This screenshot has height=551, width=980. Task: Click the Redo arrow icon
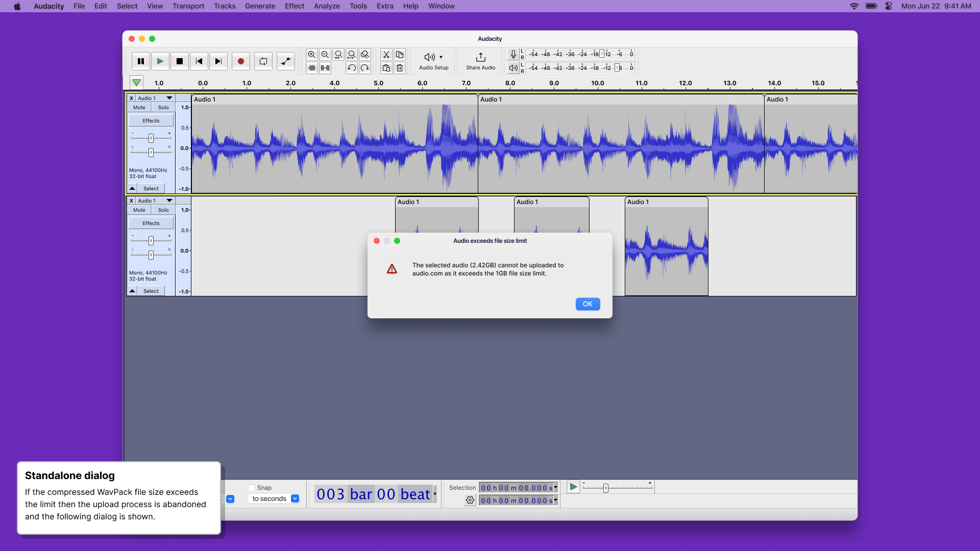coord(364,68)
